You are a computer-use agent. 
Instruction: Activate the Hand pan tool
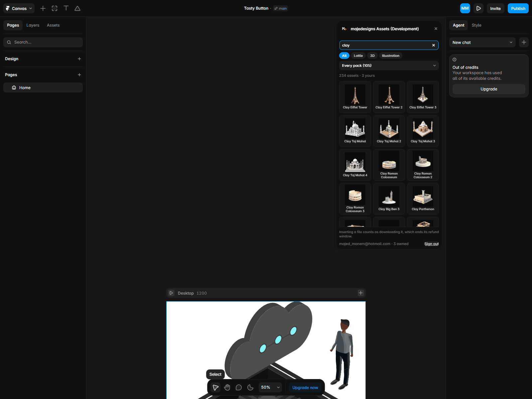pyautogui.click(x=227, y=387)
